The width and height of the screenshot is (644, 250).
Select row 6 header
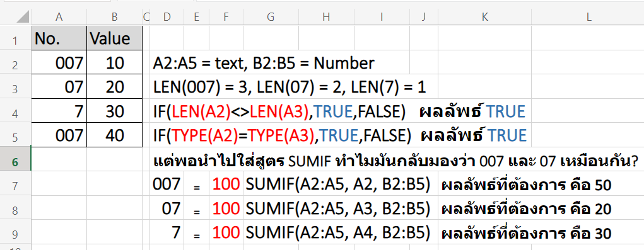15,162
